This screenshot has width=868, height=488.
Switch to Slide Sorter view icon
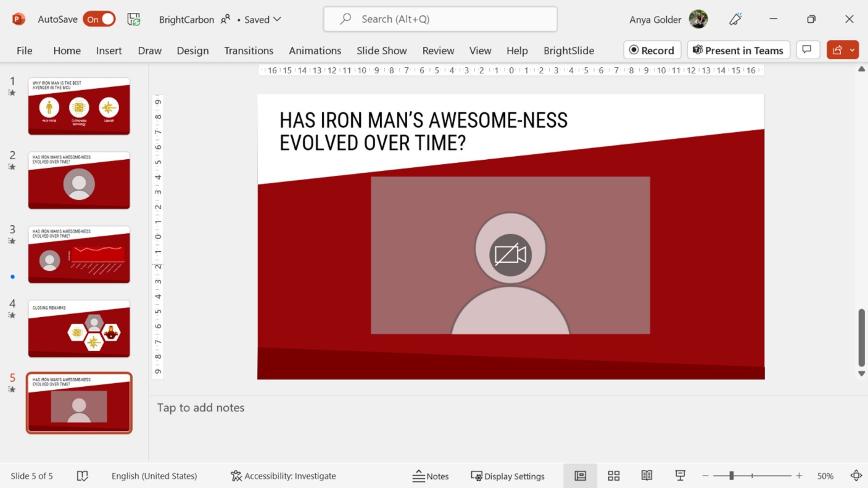613,476
